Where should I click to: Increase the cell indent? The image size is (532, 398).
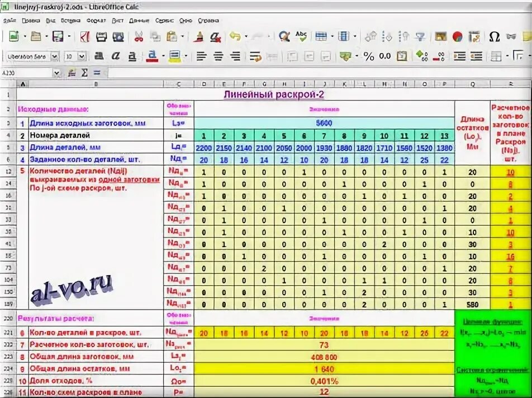pos(459,56)
